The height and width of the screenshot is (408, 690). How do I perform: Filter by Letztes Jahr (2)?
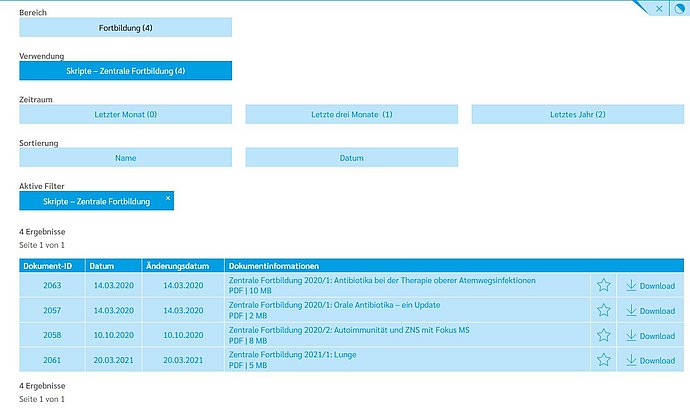click(x=578, y=114)
